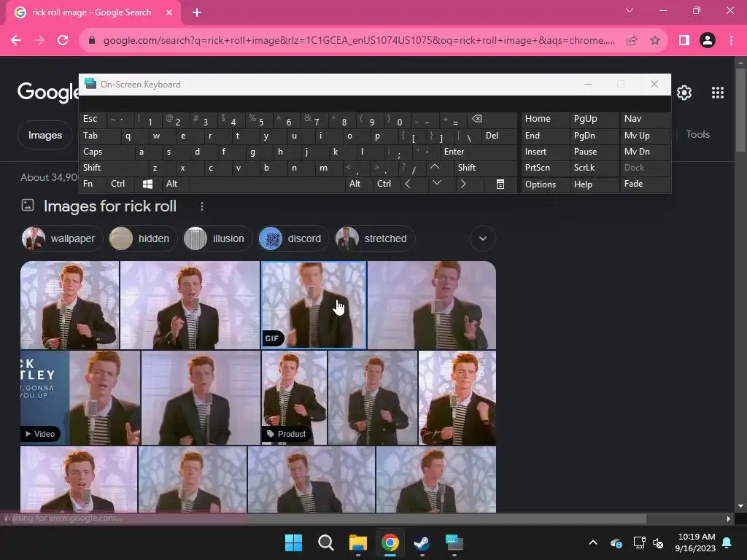Open the Google apps grid
This screenshot has width=747, height=560.
click(718, 93)
